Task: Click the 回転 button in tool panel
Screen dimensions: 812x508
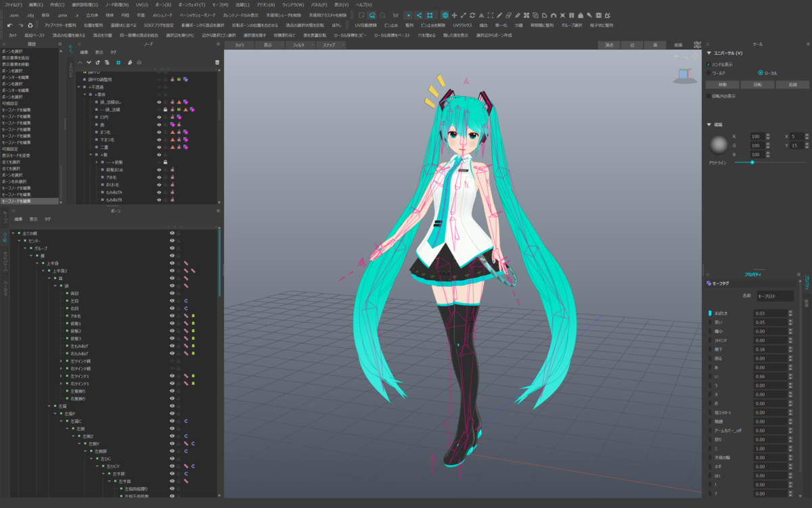Action: [757, 85]
